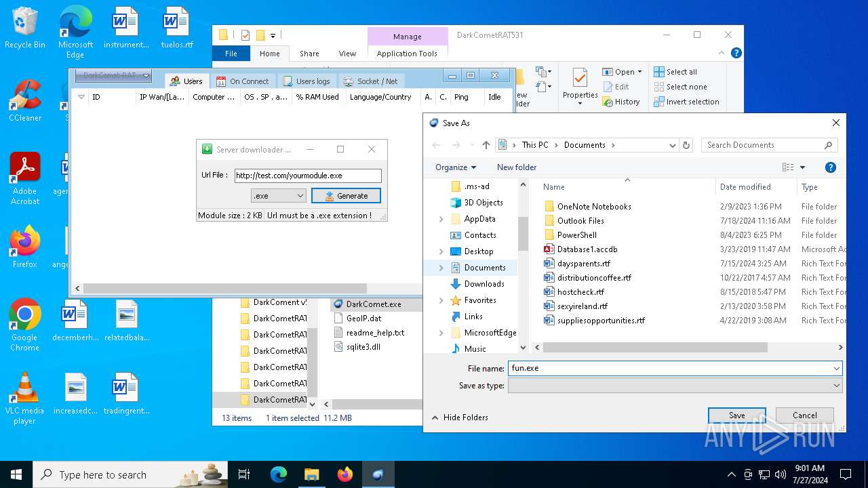The width and height of the screenshot is (868, 488).
Task: Select 3D Objects in navigation tree
Action: 483,203
